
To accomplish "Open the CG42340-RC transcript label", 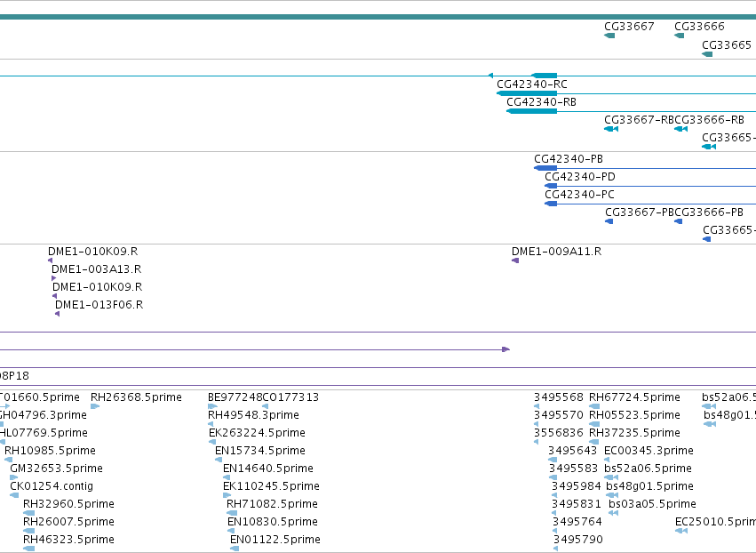I will 532,84.
